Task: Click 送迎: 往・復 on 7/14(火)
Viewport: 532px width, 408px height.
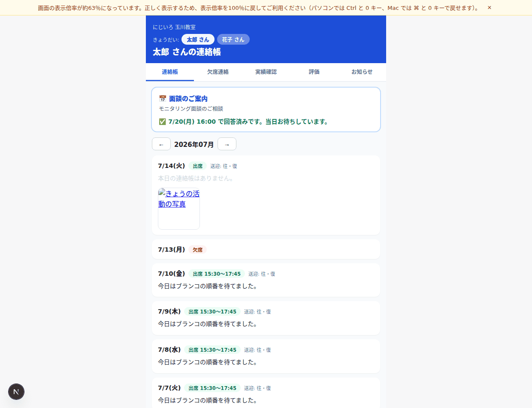Action: [x=224, y=166]
